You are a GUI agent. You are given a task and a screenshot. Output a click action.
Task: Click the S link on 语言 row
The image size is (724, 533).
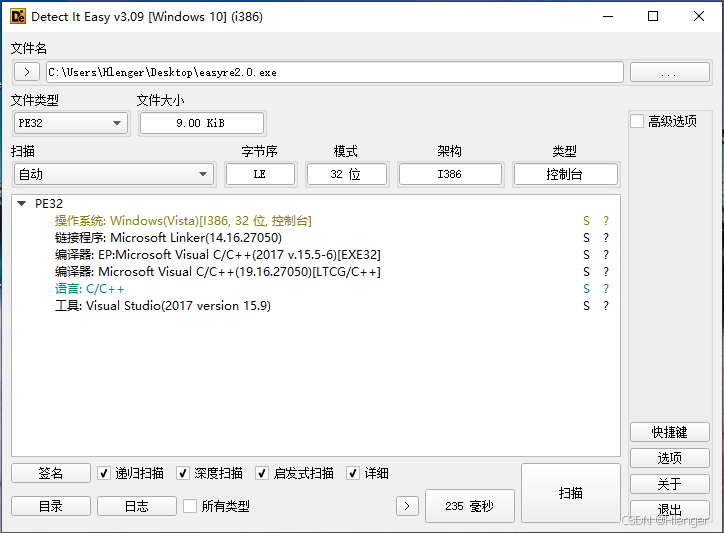tap(586, 289)
